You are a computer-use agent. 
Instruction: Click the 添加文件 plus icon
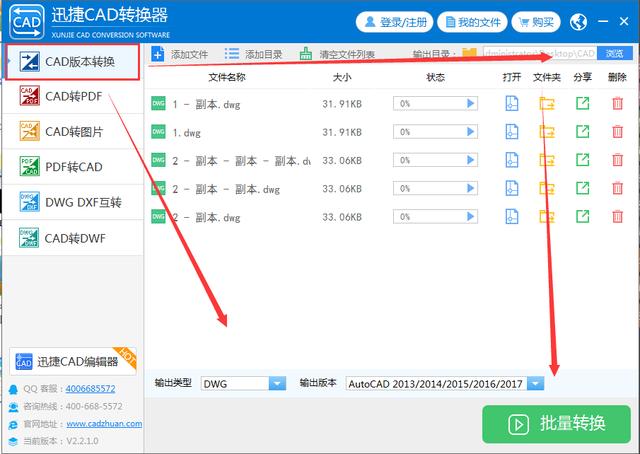coord(158,54)
